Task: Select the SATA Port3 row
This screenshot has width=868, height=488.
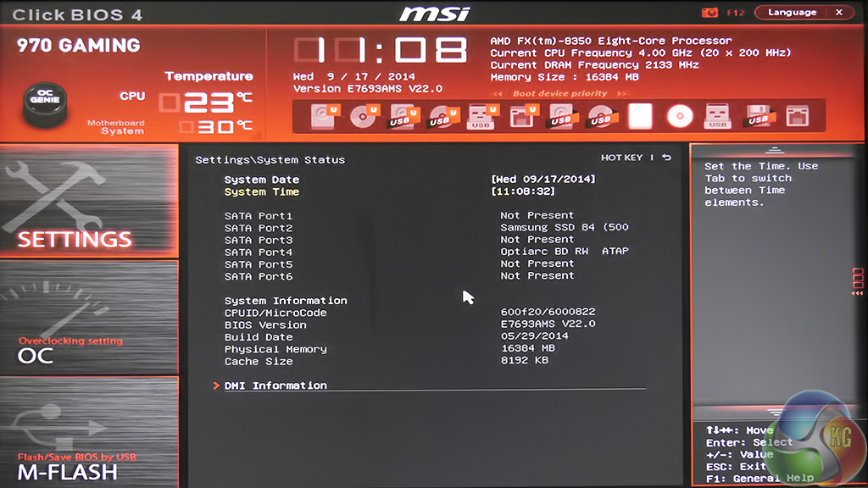Action: coord(426,240)
